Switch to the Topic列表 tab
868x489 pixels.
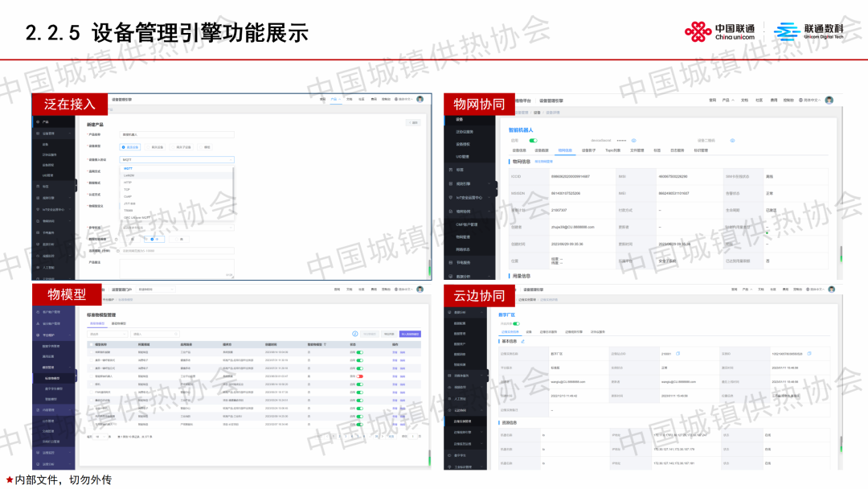(x=613, y=150)
